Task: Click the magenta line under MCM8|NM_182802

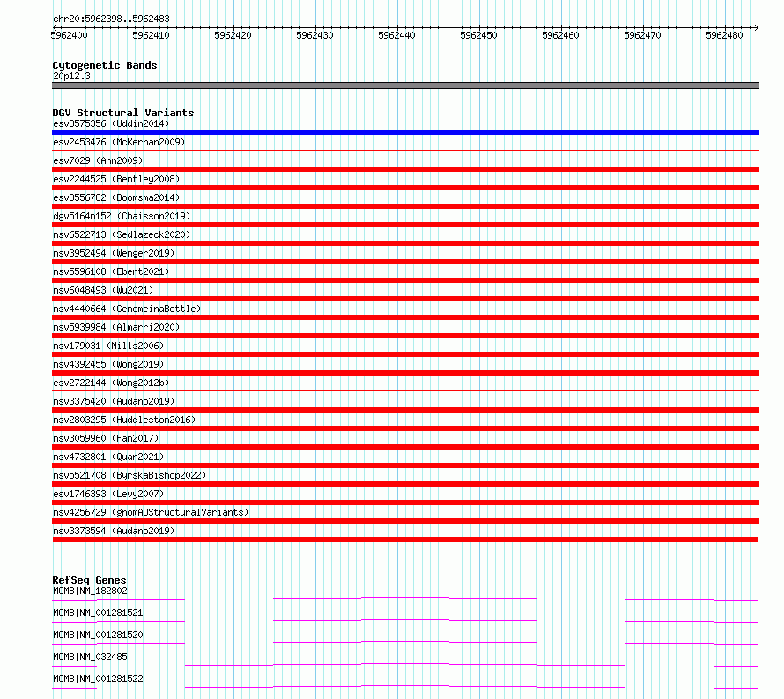Action: 405,599
